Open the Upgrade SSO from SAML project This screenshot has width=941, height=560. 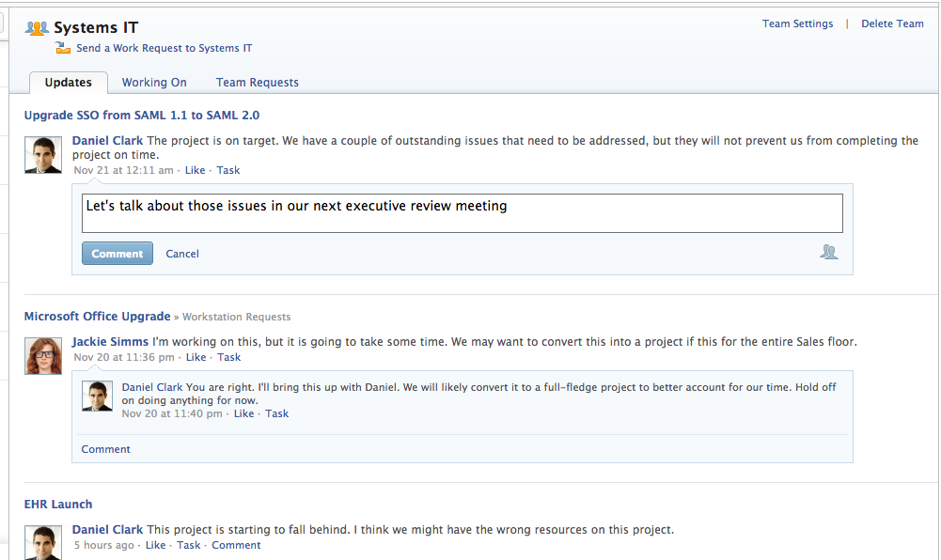click(x=142, y=116)
